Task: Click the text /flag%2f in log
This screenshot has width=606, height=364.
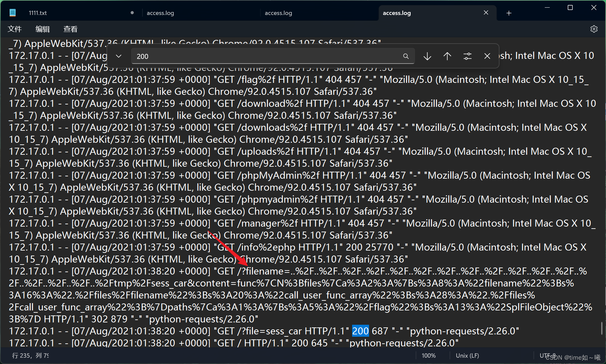Action: [x=256, y=80]
